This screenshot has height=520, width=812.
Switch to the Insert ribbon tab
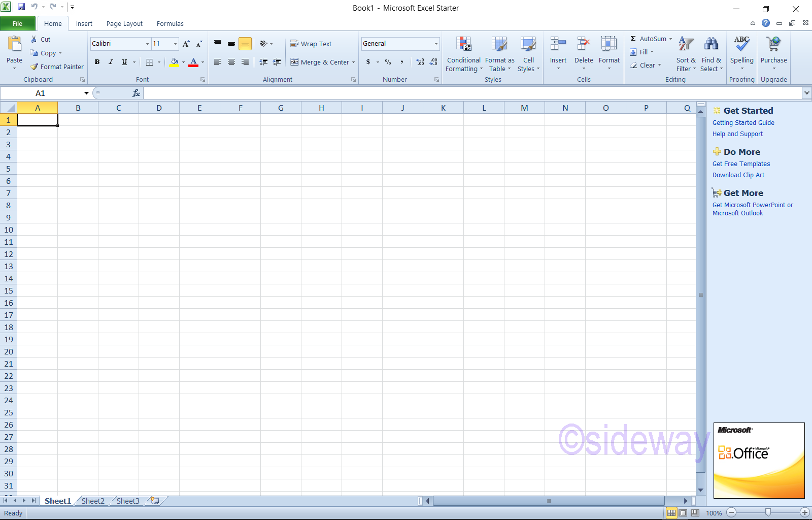84,23
